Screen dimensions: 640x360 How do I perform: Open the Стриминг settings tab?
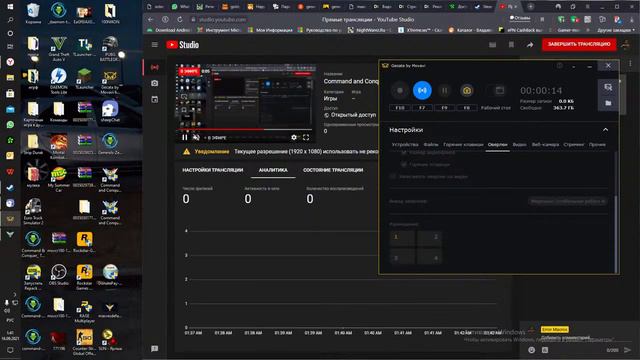(x=573, y=144)
